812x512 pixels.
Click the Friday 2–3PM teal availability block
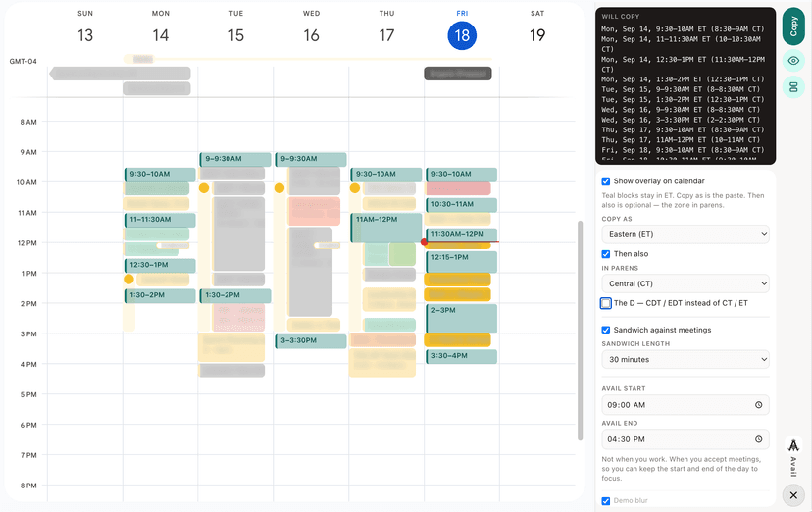462,319
